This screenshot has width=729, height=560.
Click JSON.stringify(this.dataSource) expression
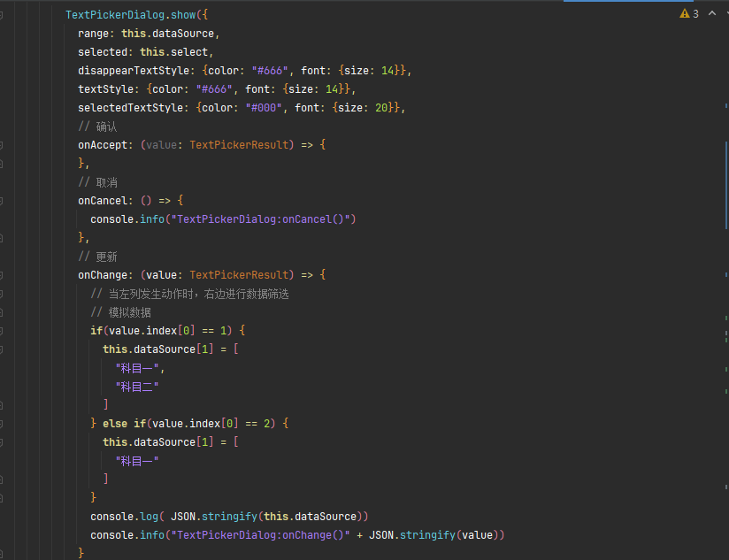(x=266, y=517)
